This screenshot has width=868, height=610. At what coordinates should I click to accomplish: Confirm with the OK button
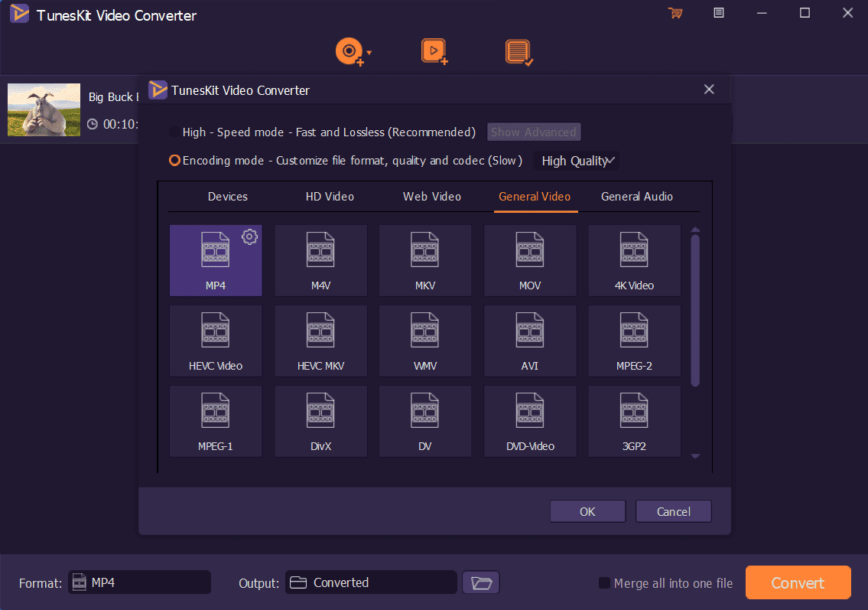(587, 511)
